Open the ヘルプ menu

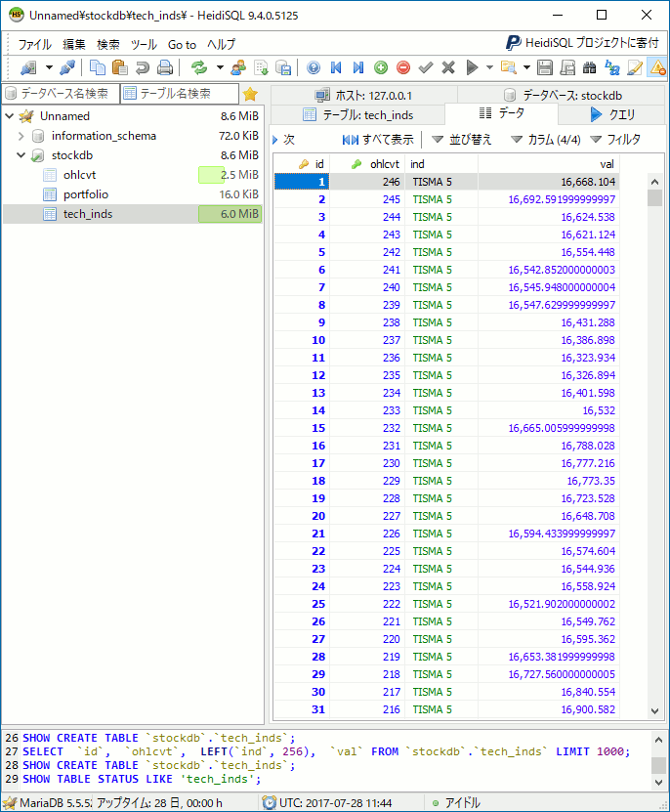click(x=222, y=45)
